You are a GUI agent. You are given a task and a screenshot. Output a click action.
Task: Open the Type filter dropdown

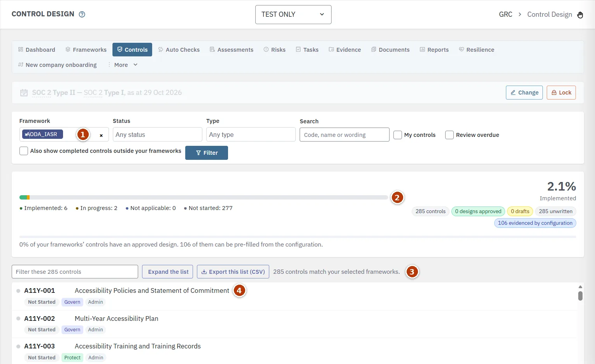point(251,135)
